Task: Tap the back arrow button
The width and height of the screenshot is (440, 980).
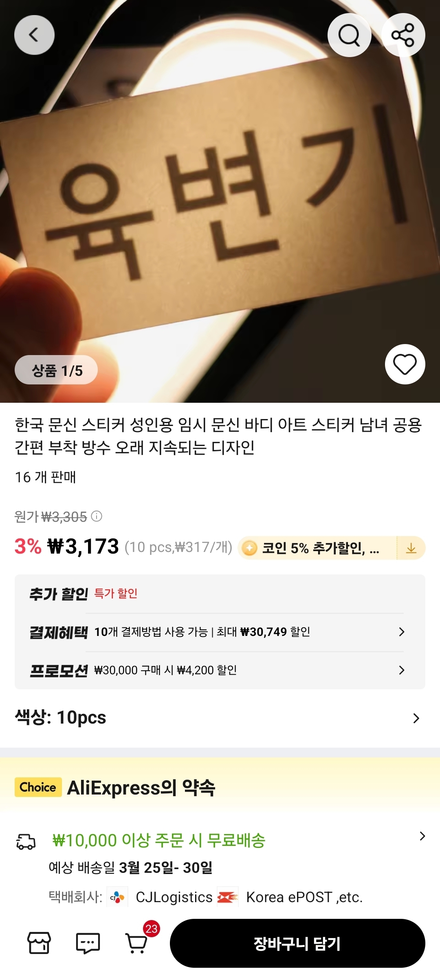Action: [x=34, y=35]
